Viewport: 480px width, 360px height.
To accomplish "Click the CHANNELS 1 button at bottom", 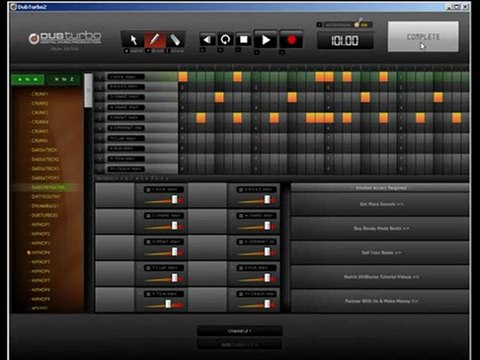I will coord(240,331).
